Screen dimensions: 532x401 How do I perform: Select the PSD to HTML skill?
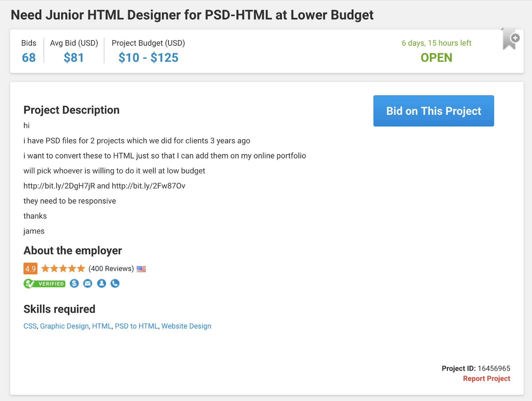pyautogui.click(x=137, y=326)
